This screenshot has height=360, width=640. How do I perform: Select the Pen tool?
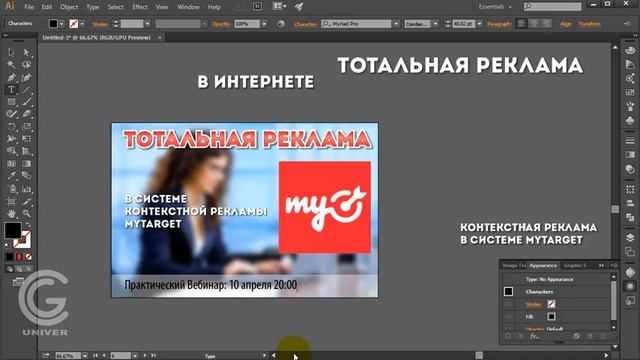pyautogui.click(x=11, y=77)
